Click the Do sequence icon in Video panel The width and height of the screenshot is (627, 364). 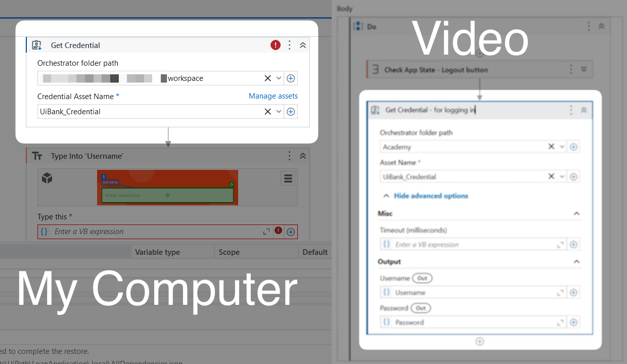358,26
